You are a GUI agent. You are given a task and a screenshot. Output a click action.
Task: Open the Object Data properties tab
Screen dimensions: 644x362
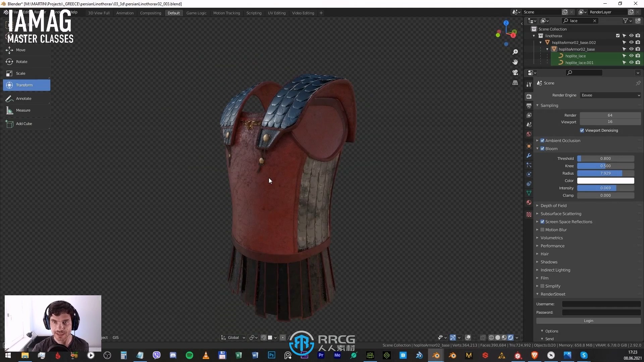tap(529, 193)
